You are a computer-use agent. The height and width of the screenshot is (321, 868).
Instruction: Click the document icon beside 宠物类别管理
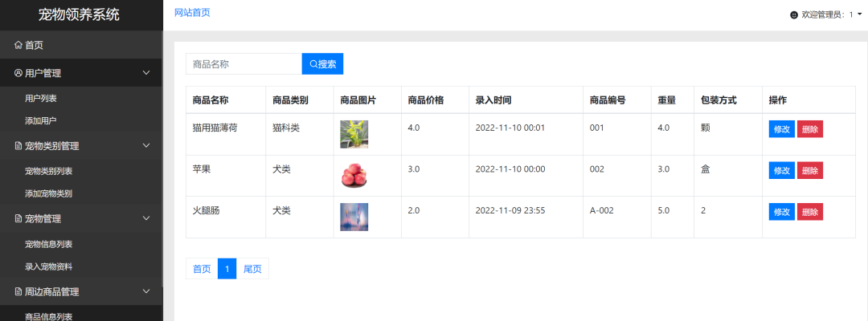[18, 146]
